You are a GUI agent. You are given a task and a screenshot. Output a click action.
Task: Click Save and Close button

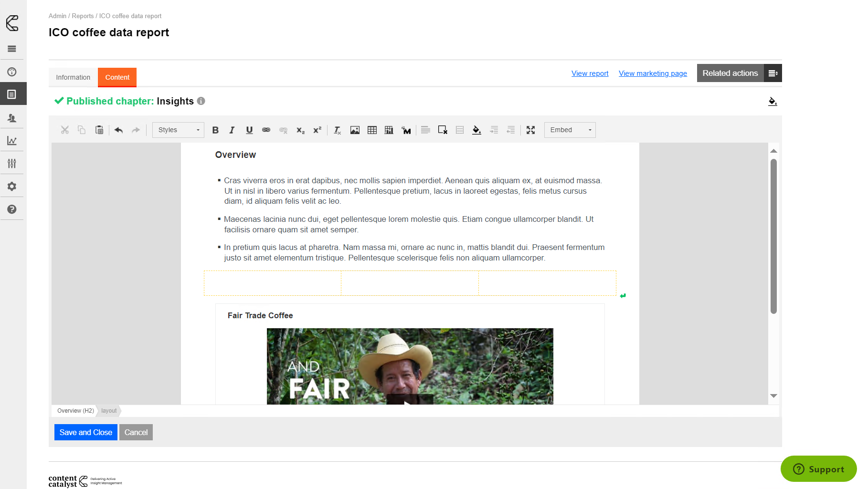point(85,432)
